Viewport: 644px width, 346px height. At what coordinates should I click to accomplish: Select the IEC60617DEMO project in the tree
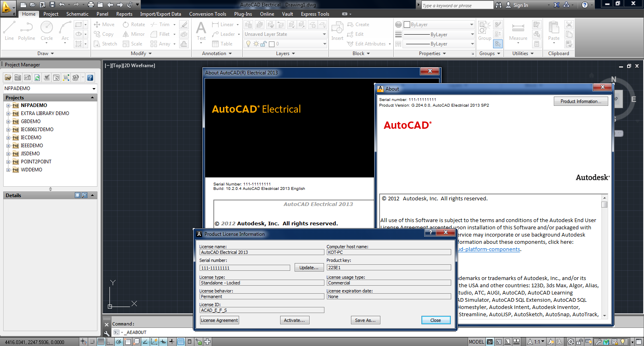[x=37, y=130]
